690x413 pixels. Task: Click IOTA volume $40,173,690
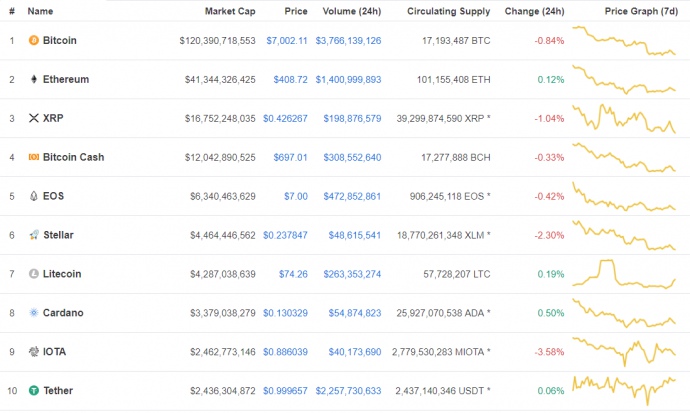click(x=355, y=352)
